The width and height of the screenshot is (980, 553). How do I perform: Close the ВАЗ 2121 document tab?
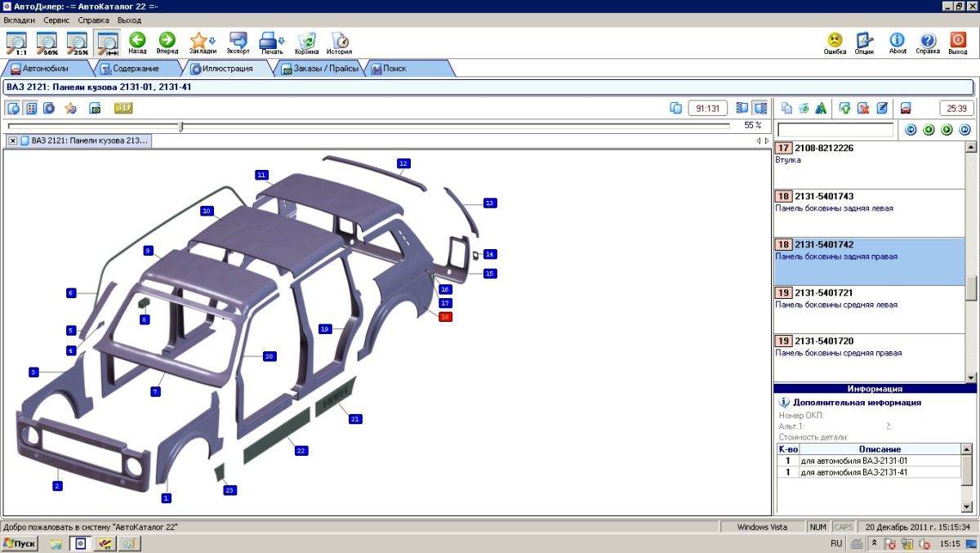(x=13, y=140)
